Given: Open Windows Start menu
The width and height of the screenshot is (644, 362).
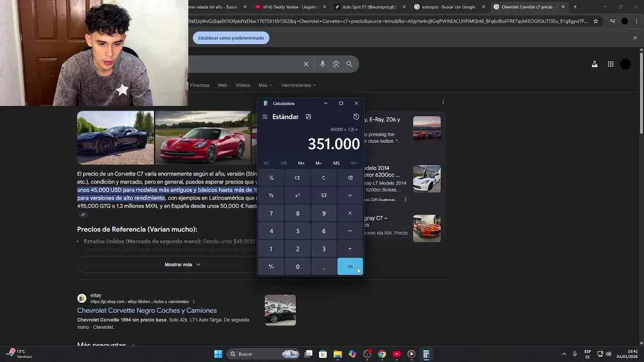Looking at the screenshot, I should 218,354.
